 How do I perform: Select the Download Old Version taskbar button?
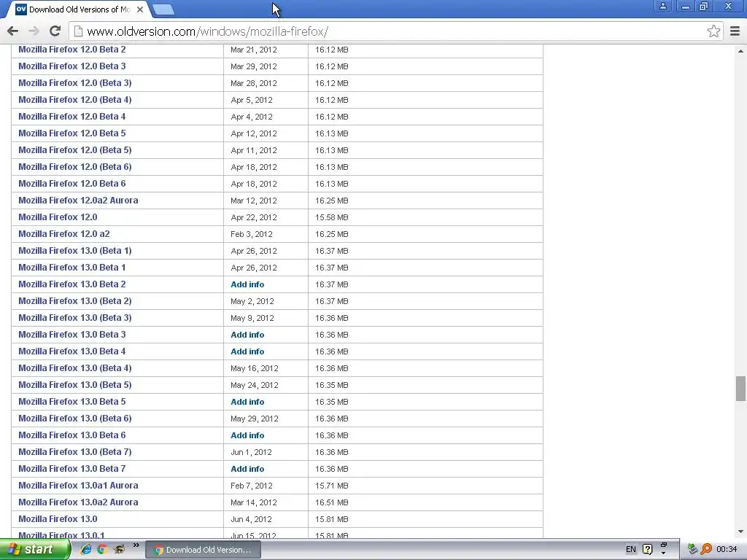point(203,550)
